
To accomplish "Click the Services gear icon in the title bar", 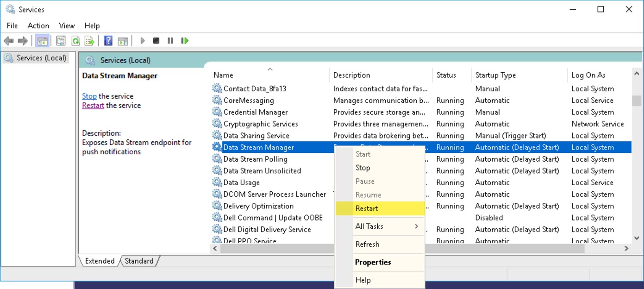I will [x=10, y=9].
